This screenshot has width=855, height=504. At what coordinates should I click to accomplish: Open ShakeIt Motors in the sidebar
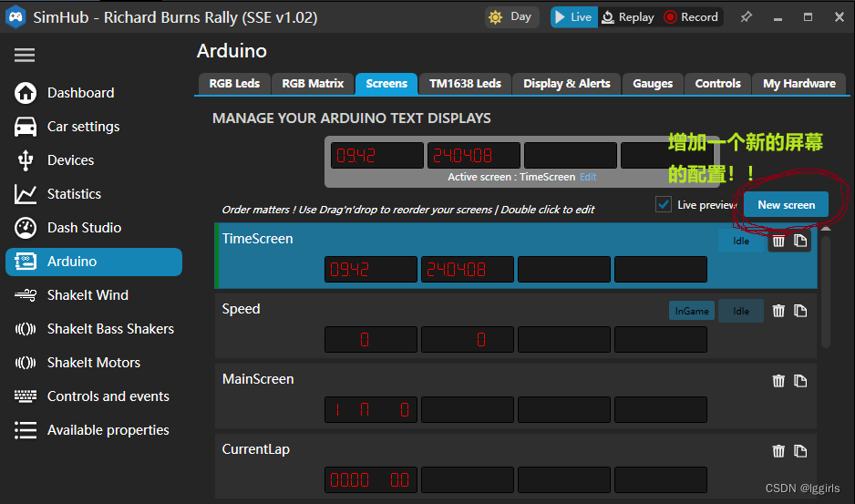tap(94, 363)
